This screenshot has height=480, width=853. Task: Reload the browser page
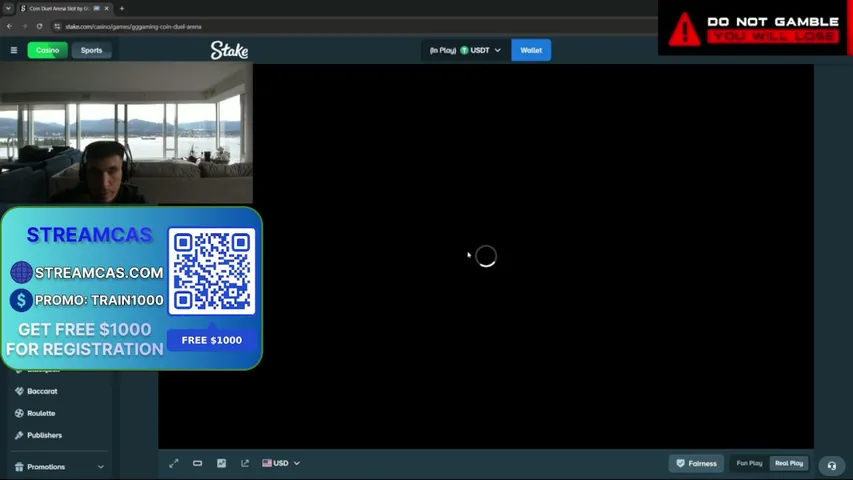pos(40,26)
